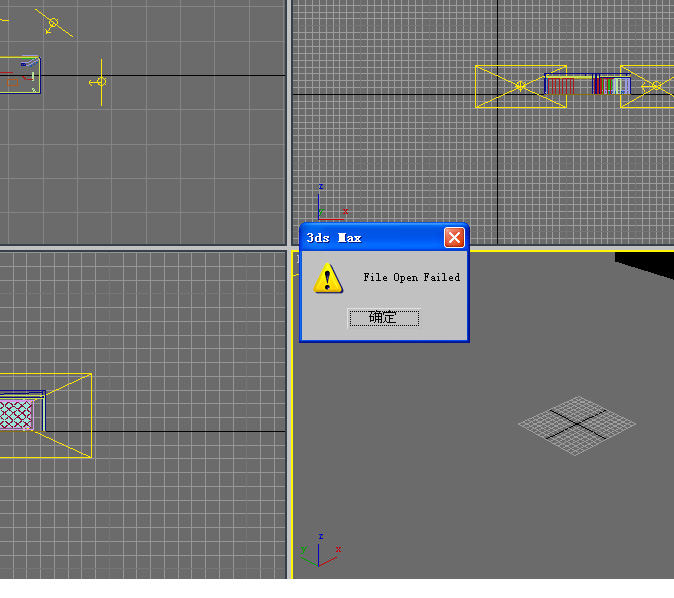The image size is (674, 598).
Task: Click the yellow warning icon in dialog
Action: 328,278
